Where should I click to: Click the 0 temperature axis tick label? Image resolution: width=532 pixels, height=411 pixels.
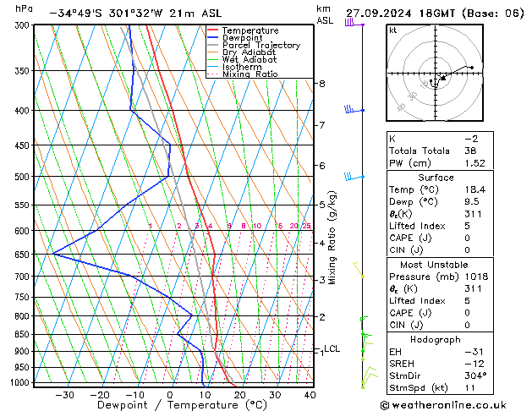point(170,395)
